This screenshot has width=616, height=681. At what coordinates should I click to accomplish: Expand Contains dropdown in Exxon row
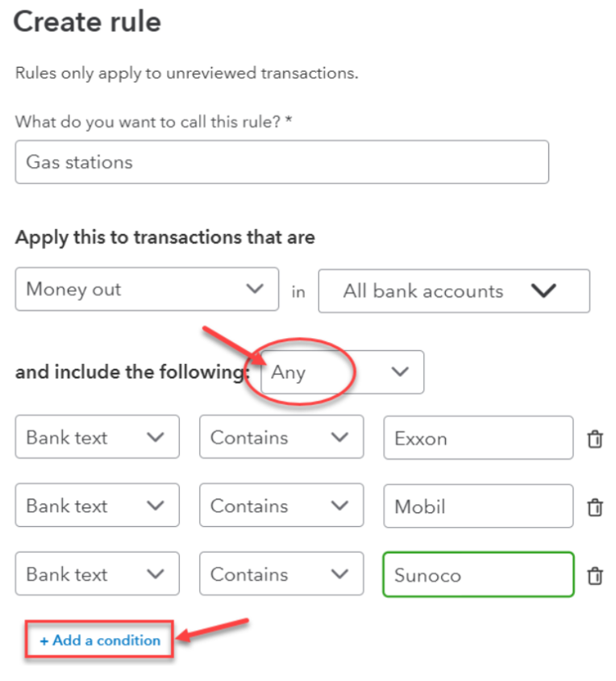[x=281, y=437]
